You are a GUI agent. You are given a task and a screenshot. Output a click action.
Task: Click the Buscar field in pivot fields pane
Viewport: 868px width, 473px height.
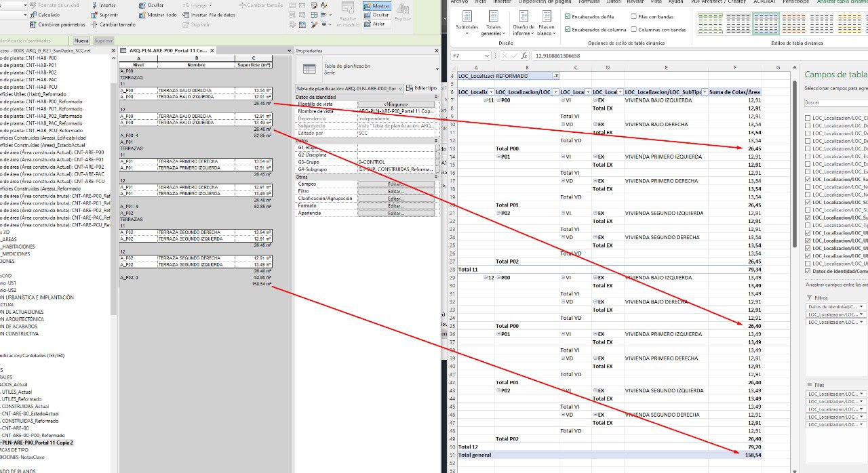[x=834, y=102]
